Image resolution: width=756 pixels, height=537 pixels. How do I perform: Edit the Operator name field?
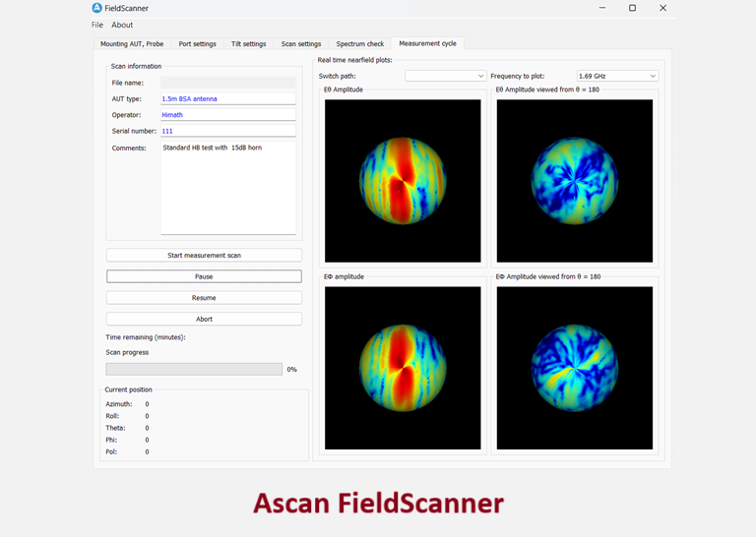click(x=227, y=115)
